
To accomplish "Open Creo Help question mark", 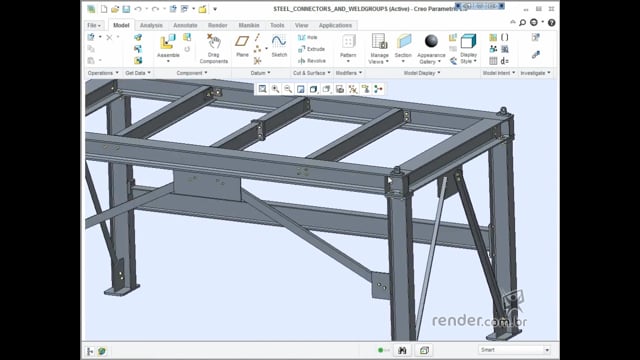I will coord(551,23).
